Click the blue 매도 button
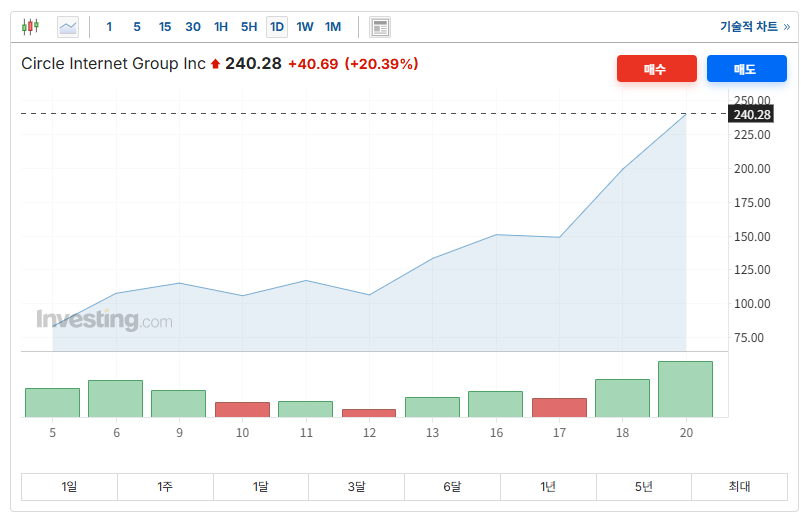This screenshot has width=801, height=517. (x=746, y=68)
